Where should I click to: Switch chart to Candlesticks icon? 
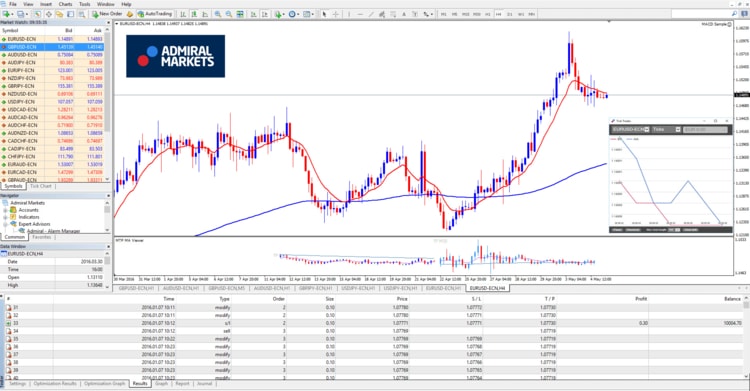194,14
